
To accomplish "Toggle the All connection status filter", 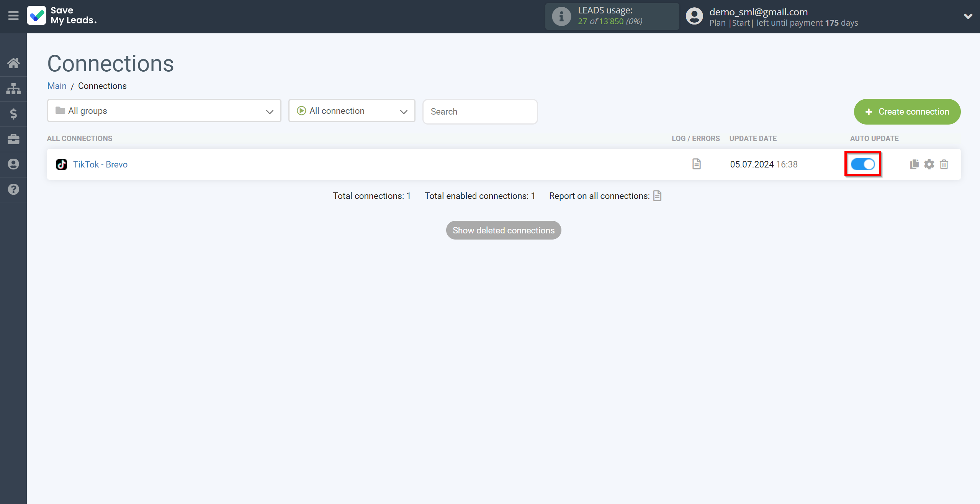I will click(x=352, y=110).
